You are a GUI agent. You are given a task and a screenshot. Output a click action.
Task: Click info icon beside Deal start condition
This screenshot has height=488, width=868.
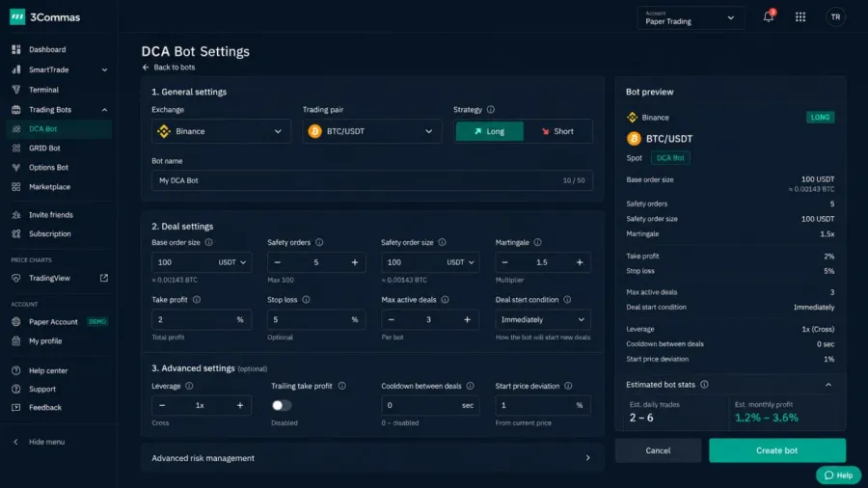coord(567,299)
